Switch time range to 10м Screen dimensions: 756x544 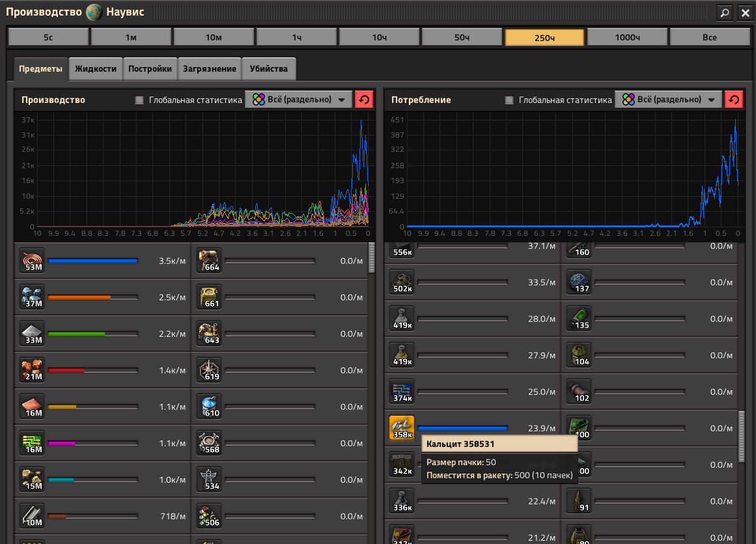(x=214, y=37)
